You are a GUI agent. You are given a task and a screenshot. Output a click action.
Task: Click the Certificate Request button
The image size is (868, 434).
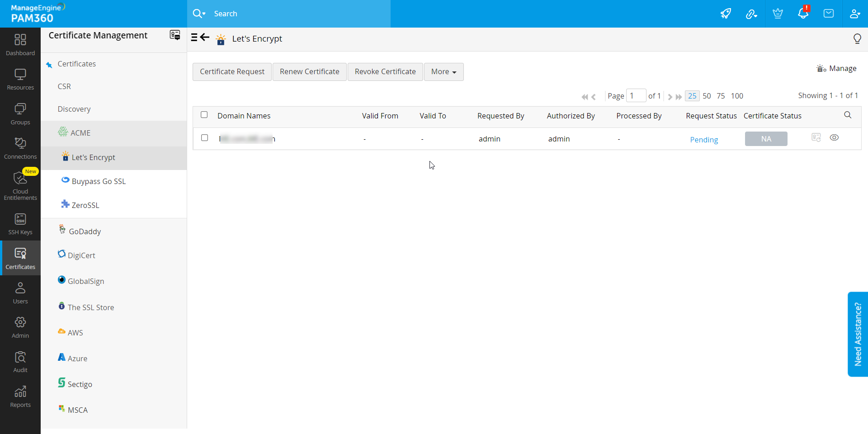click(232, 72)
